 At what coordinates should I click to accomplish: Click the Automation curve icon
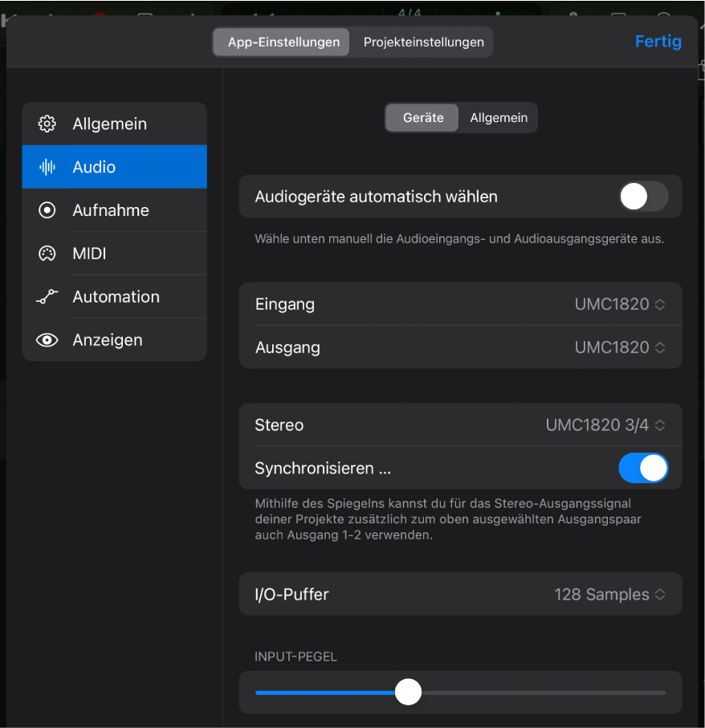click(47, 296)
